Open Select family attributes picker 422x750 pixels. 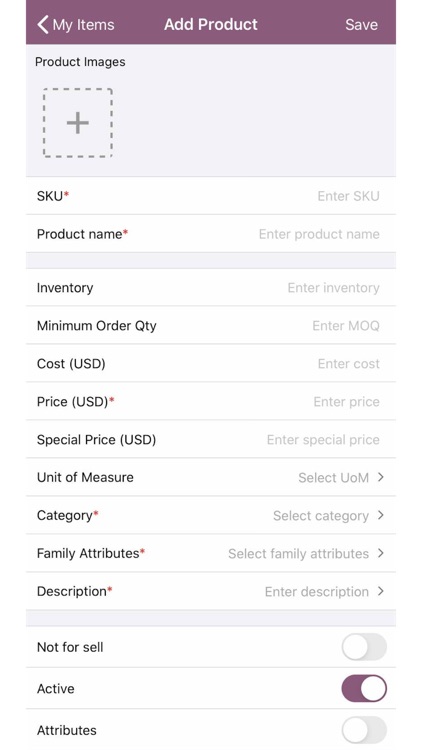(299, 553)
